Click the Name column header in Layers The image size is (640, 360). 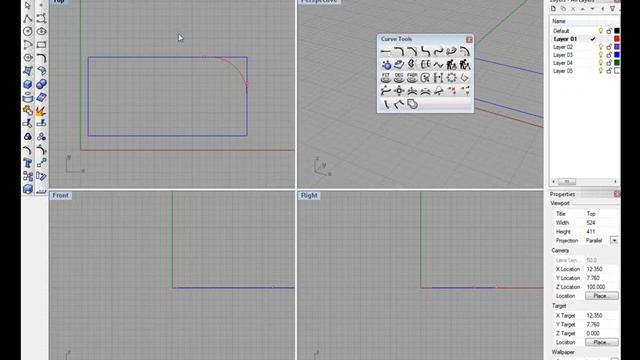559,21
